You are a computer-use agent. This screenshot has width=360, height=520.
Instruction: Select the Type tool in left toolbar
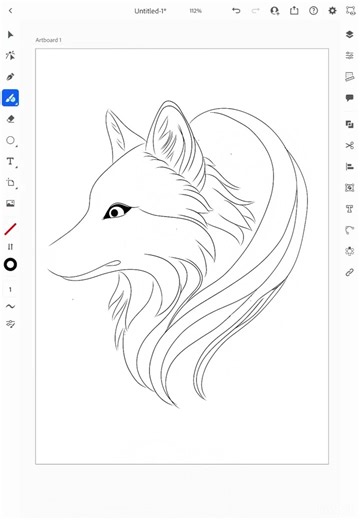tap(10, 162)
